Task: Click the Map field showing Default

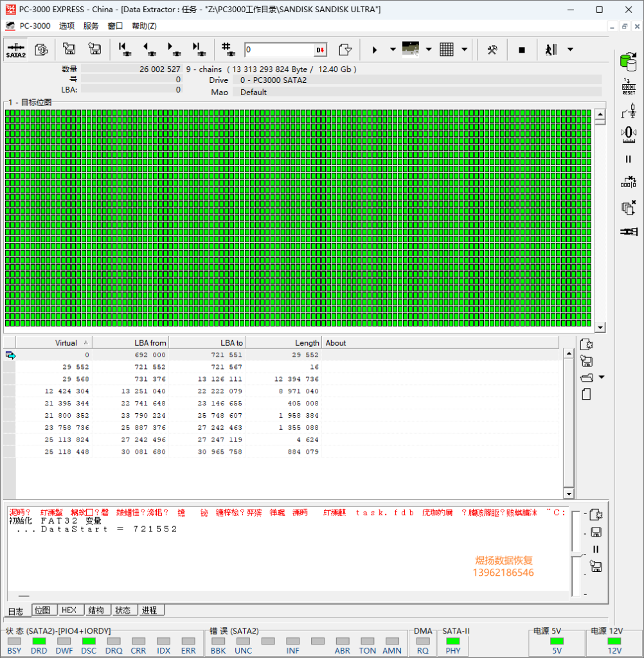Action: (x=417, y=92)
